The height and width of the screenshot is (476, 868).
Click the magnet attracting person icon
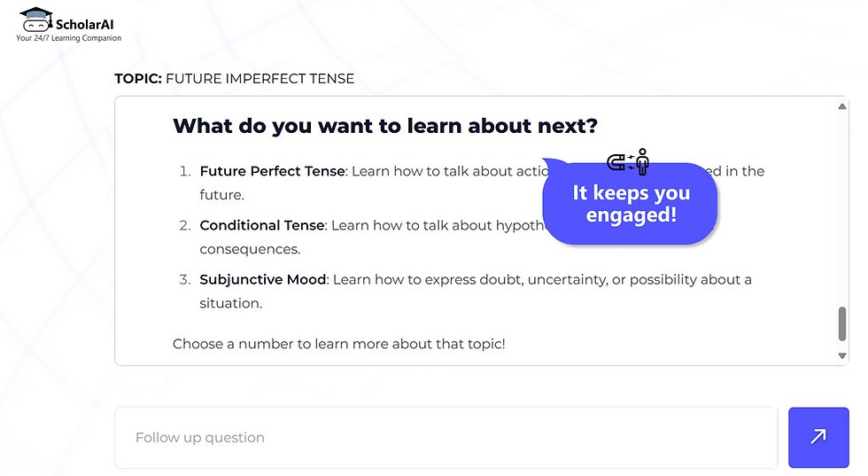tap(628, 162)
